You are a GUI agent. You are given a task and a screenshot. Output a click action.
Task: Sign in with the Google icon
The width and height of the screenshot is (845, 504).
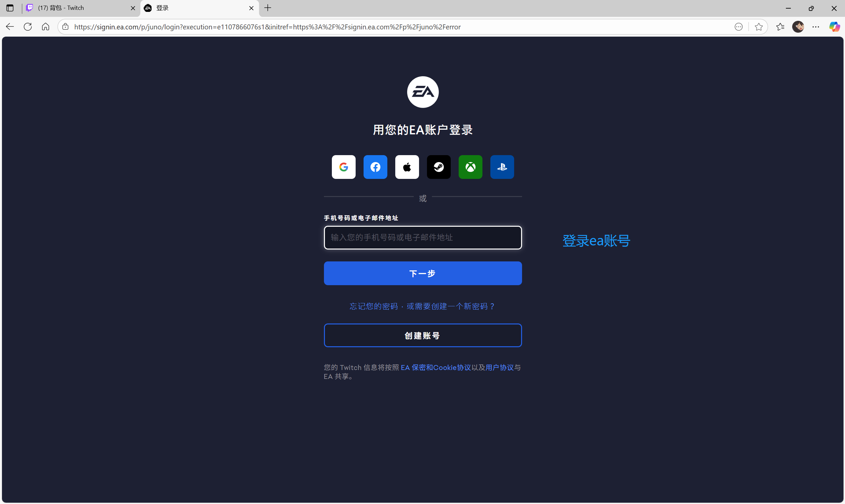pyautogui.click(x=343, y=167)
